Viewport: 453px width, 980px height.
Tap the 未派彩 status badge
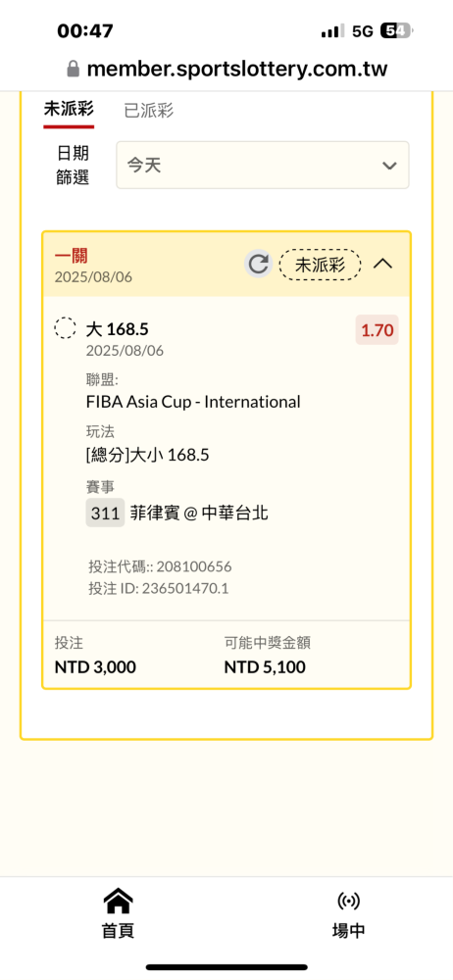click(x=321, y=265)
